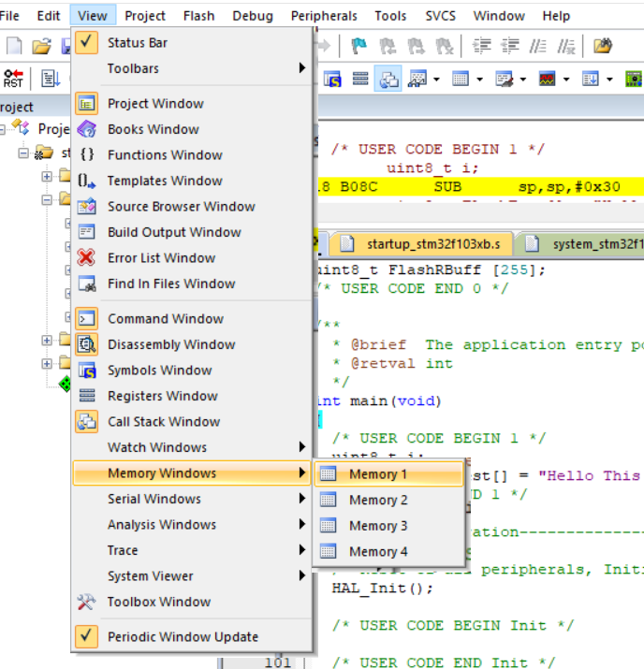Open Books Window entry
Image resolution: width=644 pixels, height=669 pixels.
(192, 129)
